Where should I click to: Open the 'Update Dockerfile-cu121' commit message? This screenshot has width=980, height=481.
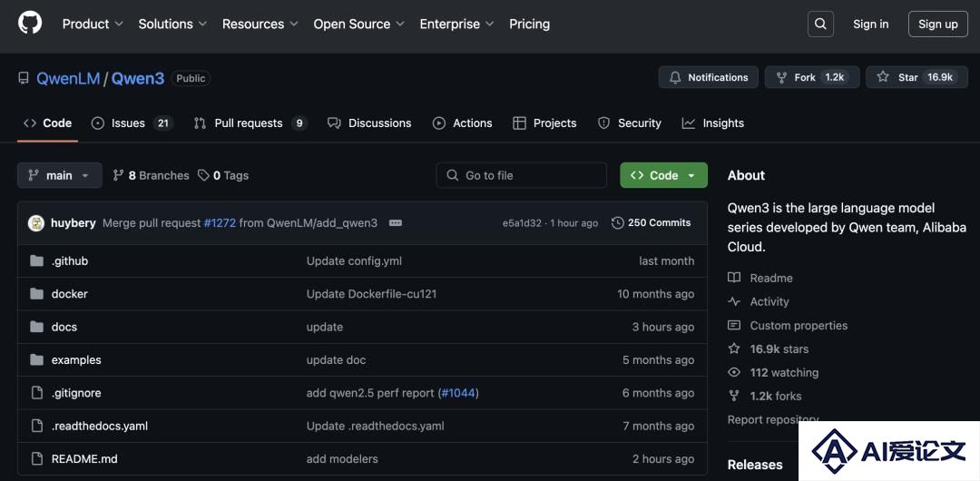(x=371, y=294)
